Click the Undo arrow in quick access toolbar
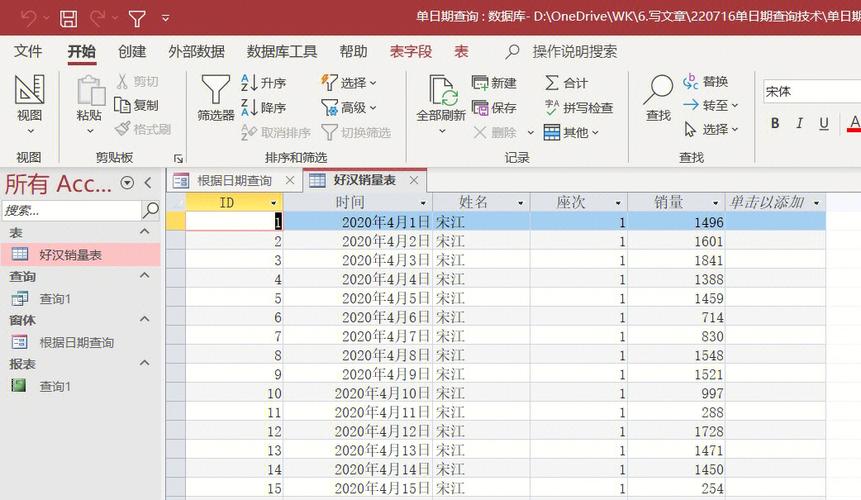 point(29,18)
